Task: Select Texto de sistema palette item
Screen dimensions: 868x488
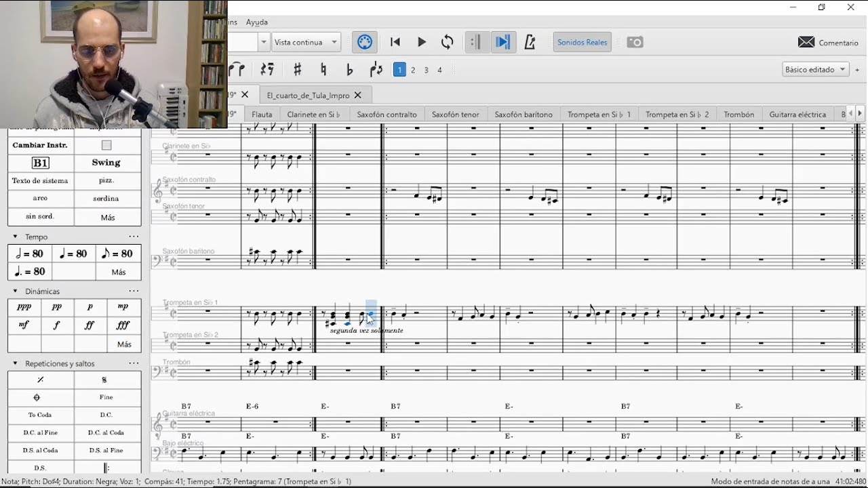Action: [41, 181]
